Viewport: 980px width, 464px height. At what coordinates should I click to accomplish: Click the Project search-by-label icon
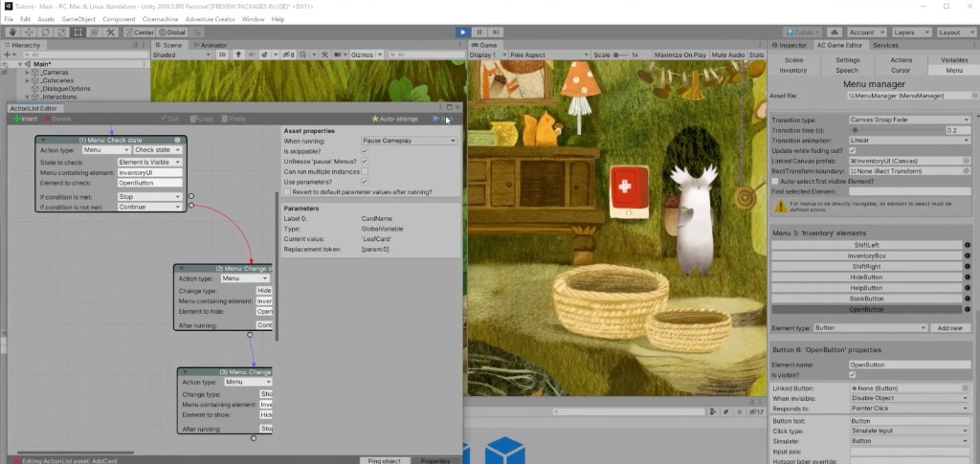click(725, 412)
